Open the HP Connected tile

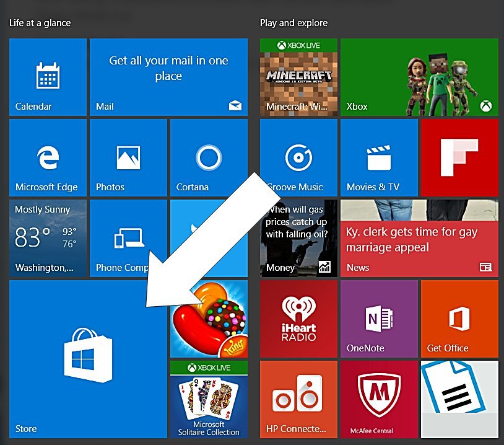[298, 399]
